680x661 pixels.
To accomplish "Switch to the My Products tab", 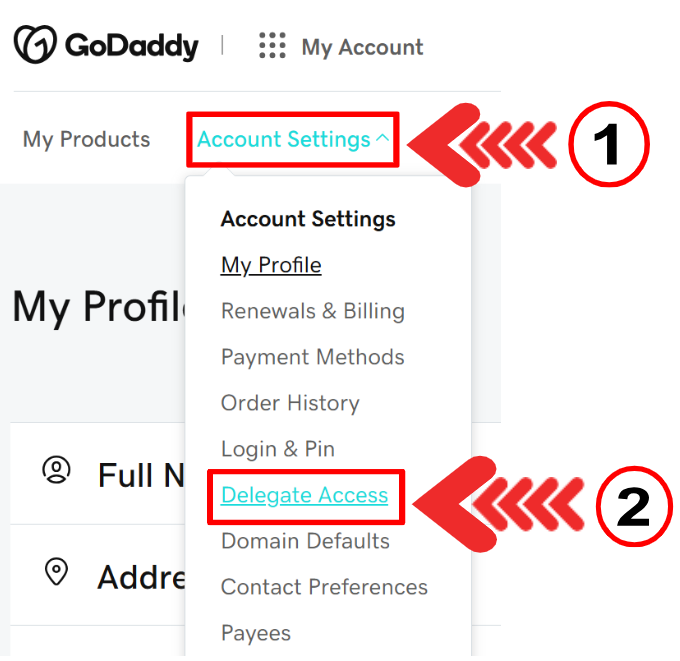I will tap(86, 139).
